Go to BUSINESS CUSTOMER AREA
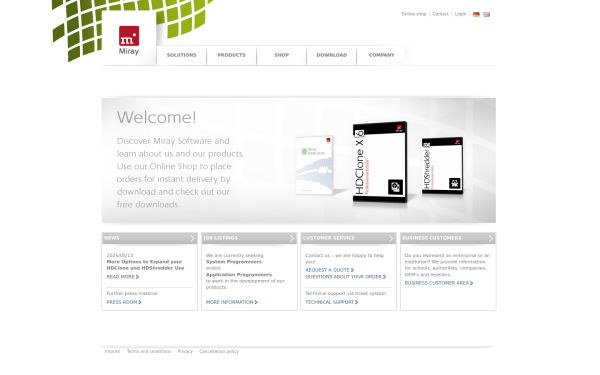Screen dimensions: 600x375 [439, 283]
